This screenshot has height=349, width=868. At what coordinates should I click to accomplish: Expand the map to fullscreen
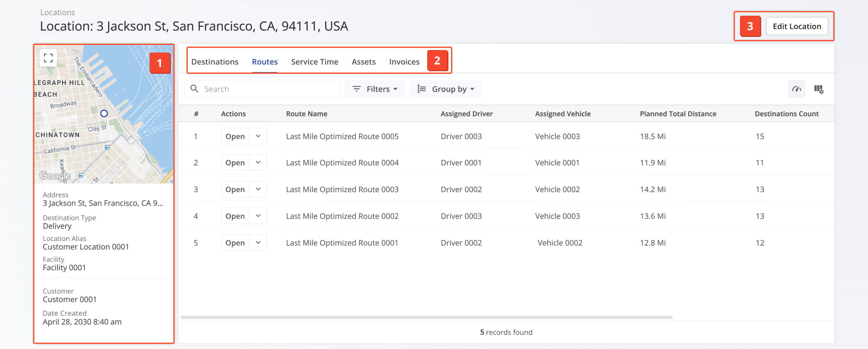(48, 58)
